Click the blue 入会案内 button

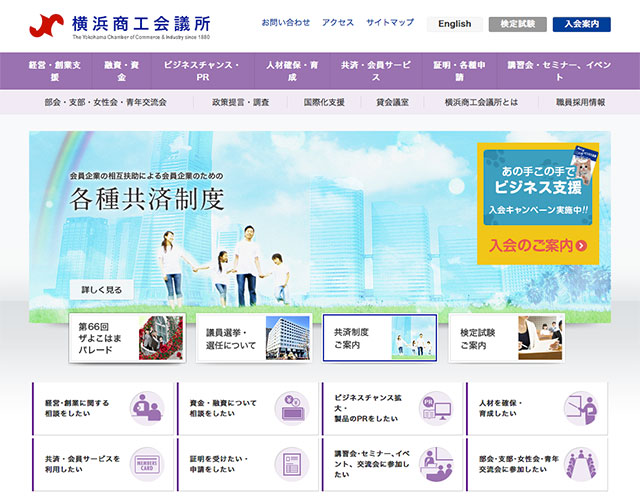(582, 24)
